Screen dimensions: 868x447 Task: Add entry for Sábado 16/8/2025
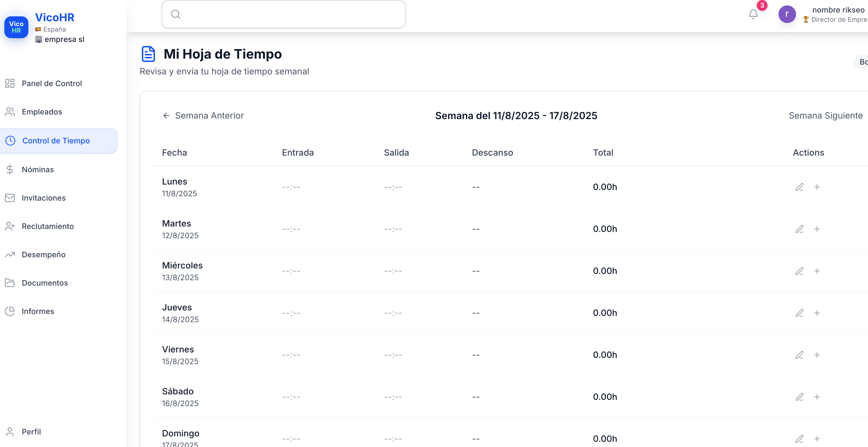tap(817, 397)
